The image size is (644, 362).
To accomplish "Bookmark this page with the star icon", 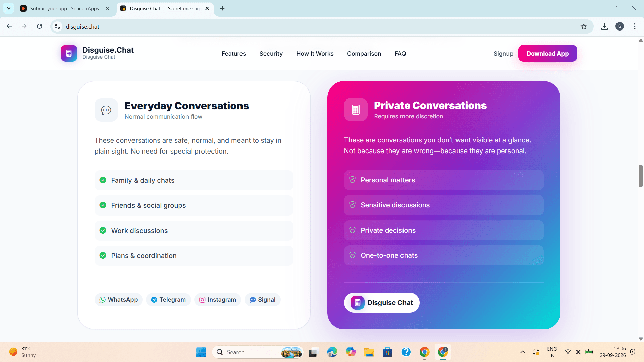I will coord(584,26).
